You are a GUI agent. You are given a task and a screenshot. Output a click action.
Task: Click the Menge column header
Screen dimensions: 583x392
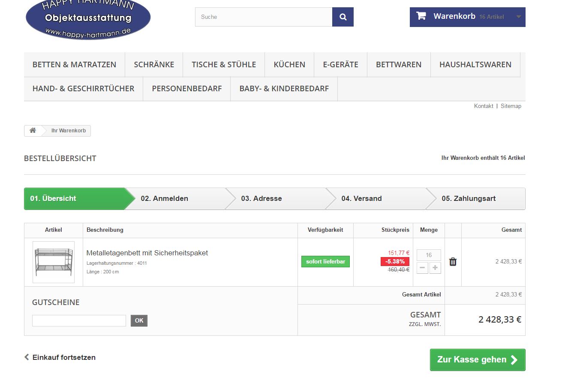pos(429,230)
